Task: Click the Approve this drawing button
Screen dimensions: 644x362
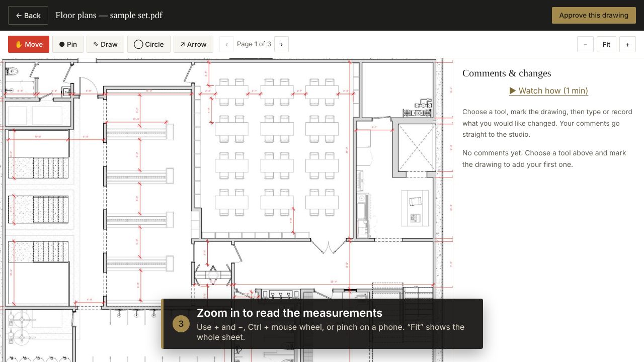Action: (594, 15)
